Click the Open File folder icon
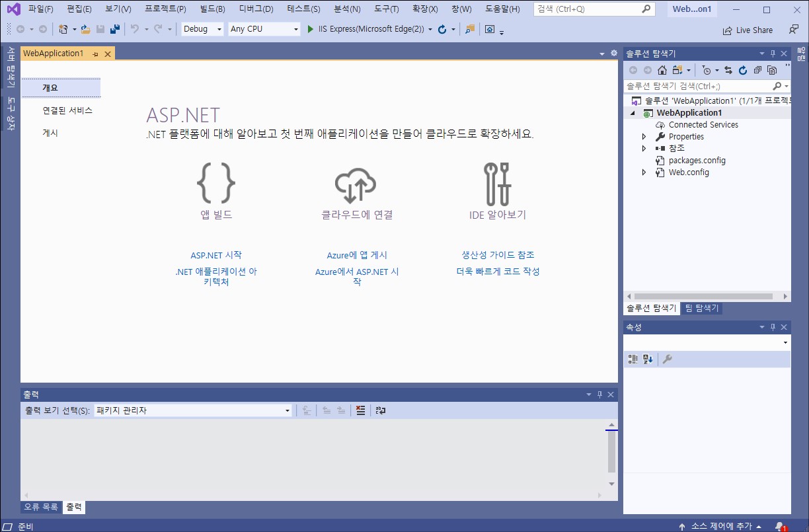The height and width of the screenshot is (532, 809). 85,29
